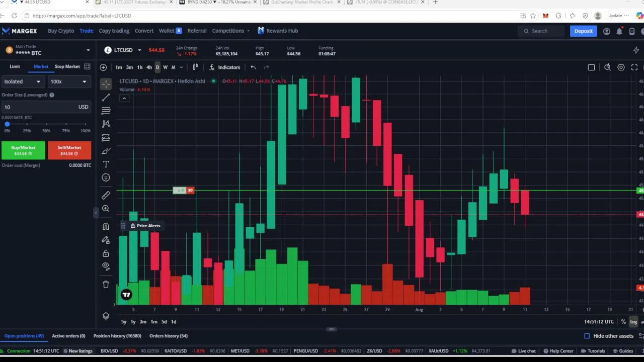
Task: Open the Position history tab
Action: pyautogui.click(x=117, y=336)
